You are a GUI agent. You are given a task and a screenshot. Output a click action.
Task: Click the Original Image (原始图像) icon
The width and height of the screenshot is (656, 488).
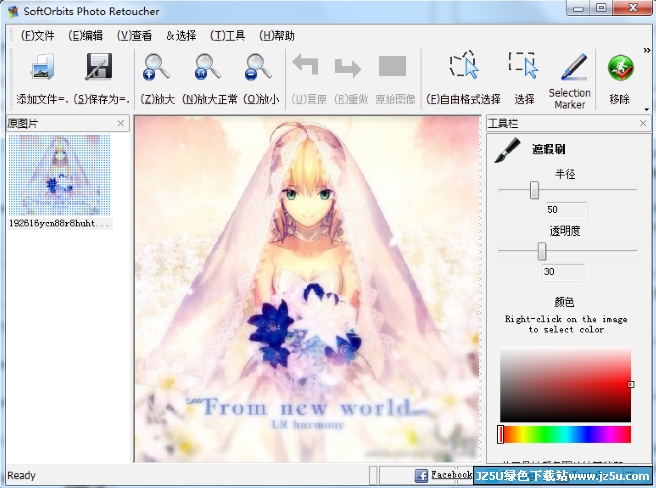point(392,66)
